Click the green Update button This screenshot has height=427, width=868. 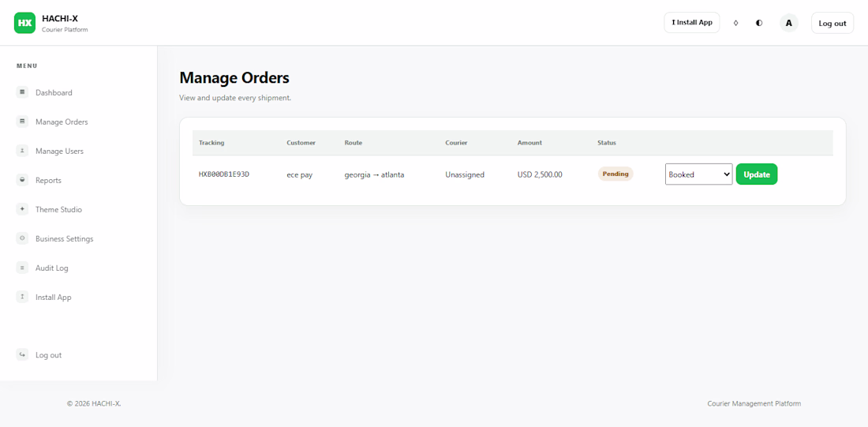pyautogui.click(x=757, y=174)
